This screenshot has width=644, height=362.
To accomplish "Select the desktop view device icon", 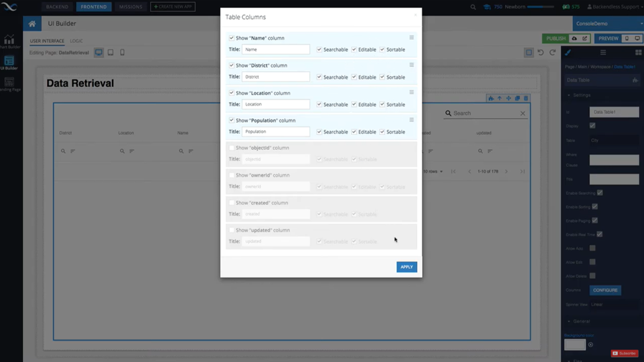I will click(99, 53).
